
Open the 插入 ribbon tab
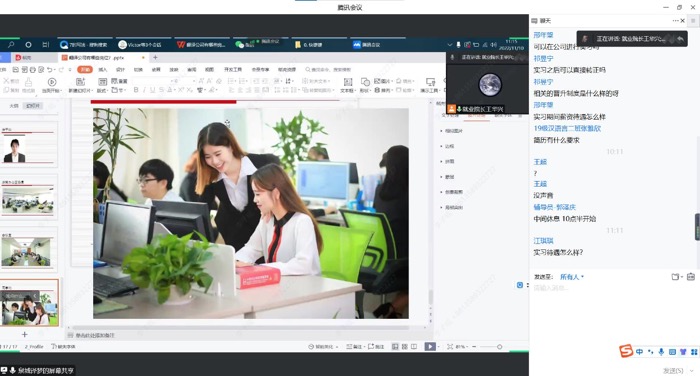coord(103,70)
